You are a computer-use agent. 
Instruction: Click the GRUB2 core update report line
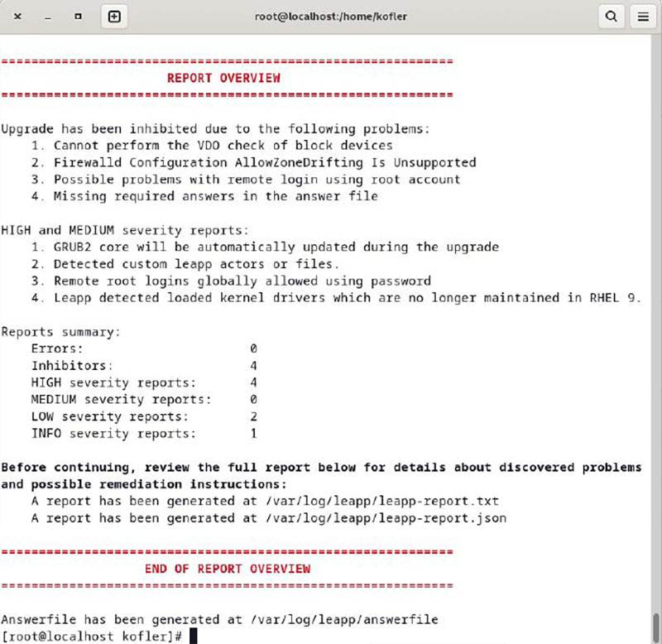click(276, 248)
